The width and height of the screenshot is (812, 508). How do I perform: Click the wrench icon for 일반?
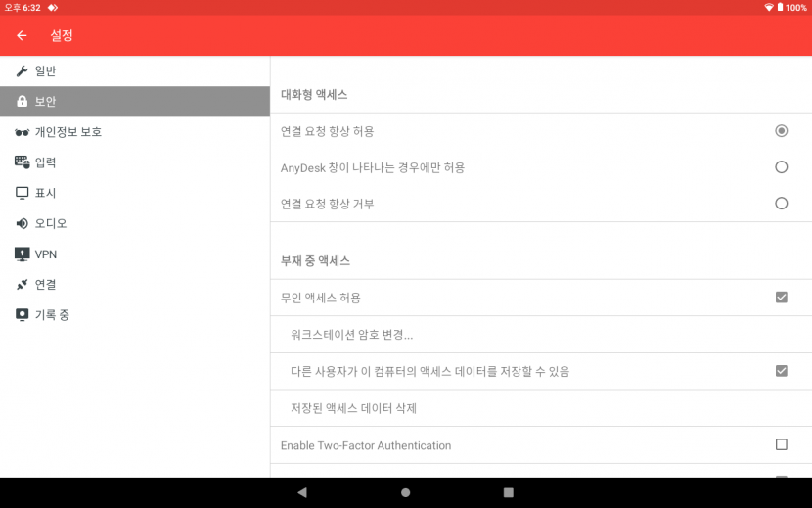[x=22, y=71]
